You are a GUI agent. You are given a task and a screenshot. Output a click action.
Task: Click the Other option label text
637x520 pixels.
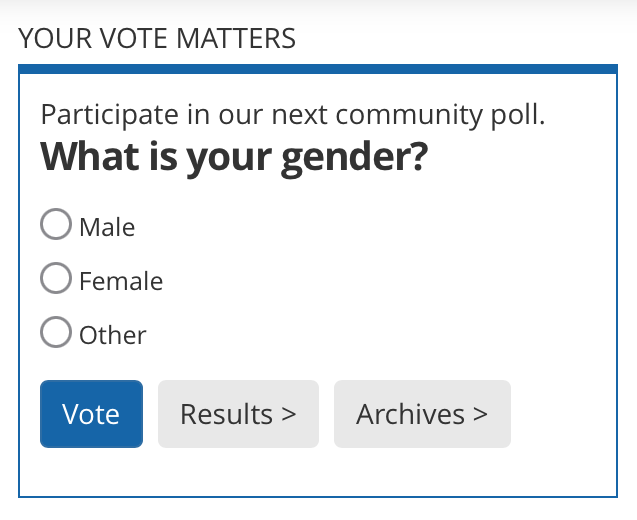coord(113,335)
